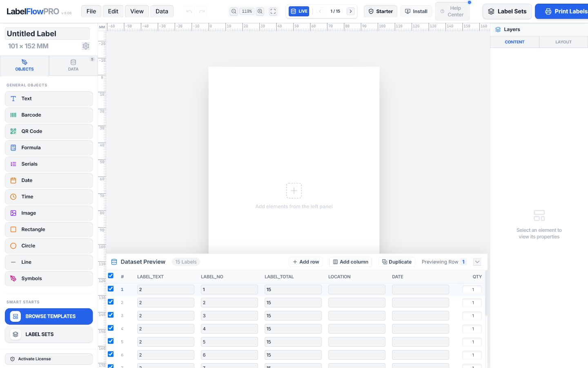Image resolution: width=588 pixels, height=368 pixels.
Task: Click the Previewing Row number 1
Action: 463,262
